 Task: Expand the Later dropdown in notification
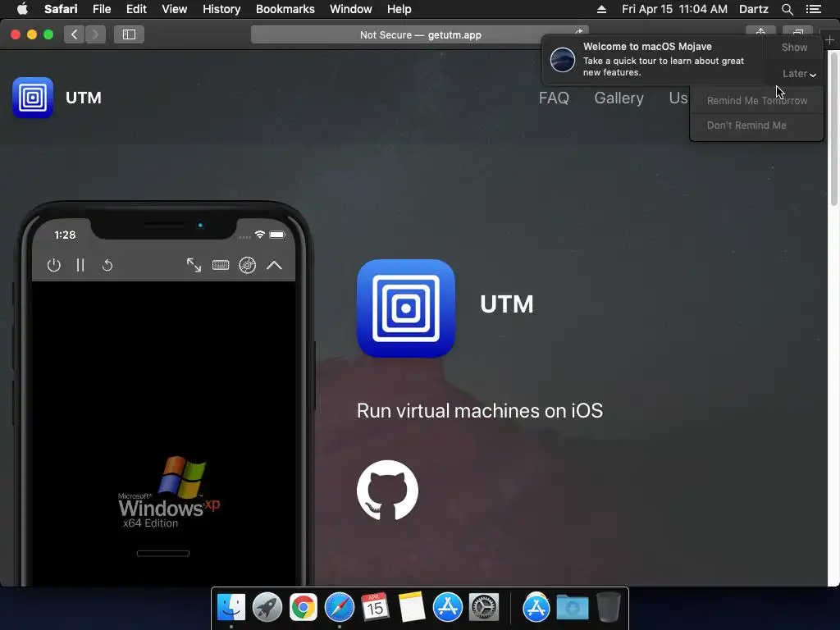(798, 74)
